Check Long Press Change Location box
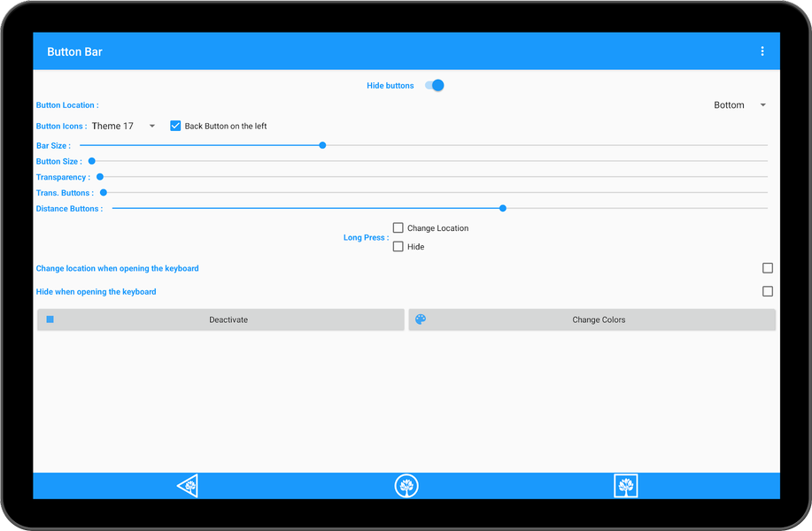 (x=398, y=227)
